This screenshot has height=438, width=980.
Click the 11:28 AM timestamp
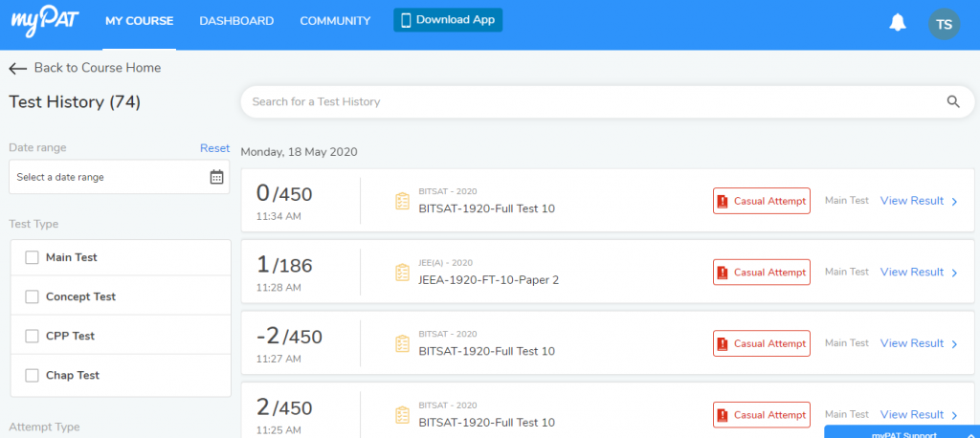(278, 288)
